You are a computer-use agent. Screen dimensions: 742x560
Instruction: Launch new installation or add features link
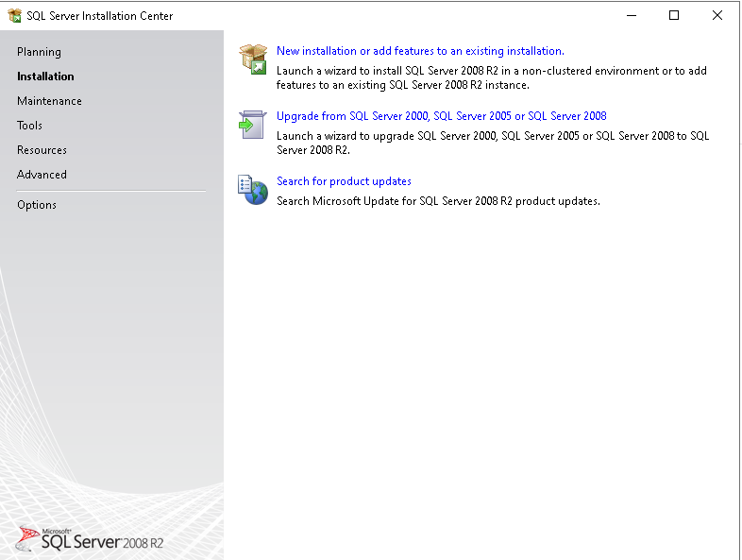click(x=420, y=51)
